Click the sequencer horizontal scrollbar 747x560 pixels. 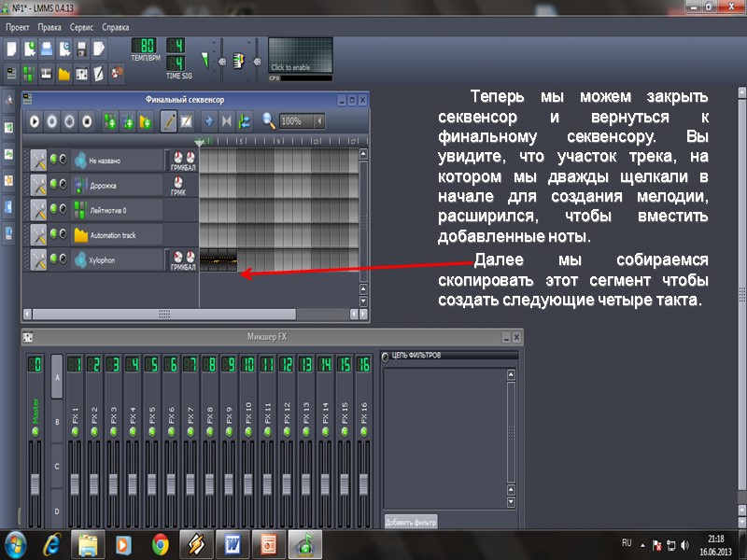pos(164,314)
